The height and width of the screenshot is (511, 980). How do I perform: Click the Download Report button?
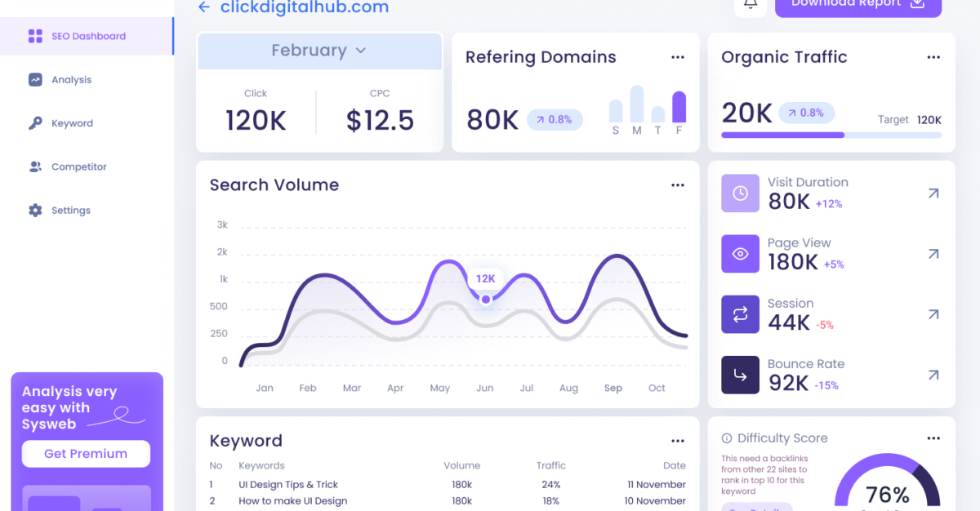pyautogui.click(x=857, y=5)
